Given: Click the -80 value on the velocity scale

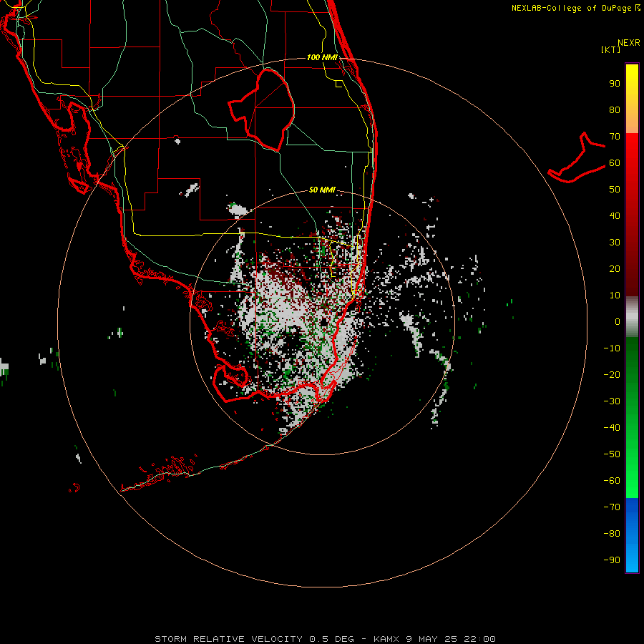Looking at the screenshot, I should [x=612, y=534].
